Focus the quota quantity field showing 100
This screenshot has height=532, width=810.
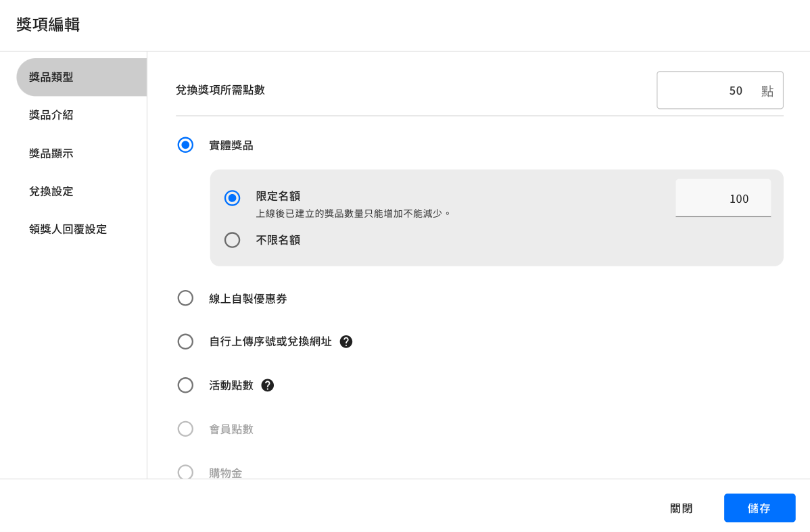pyautogui.click(x=723, y=199)
